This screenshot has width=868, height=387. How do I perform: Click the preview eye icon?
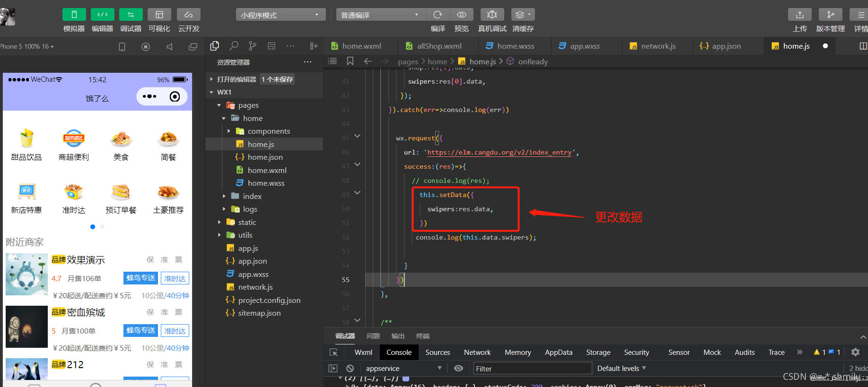coord(462,15)
